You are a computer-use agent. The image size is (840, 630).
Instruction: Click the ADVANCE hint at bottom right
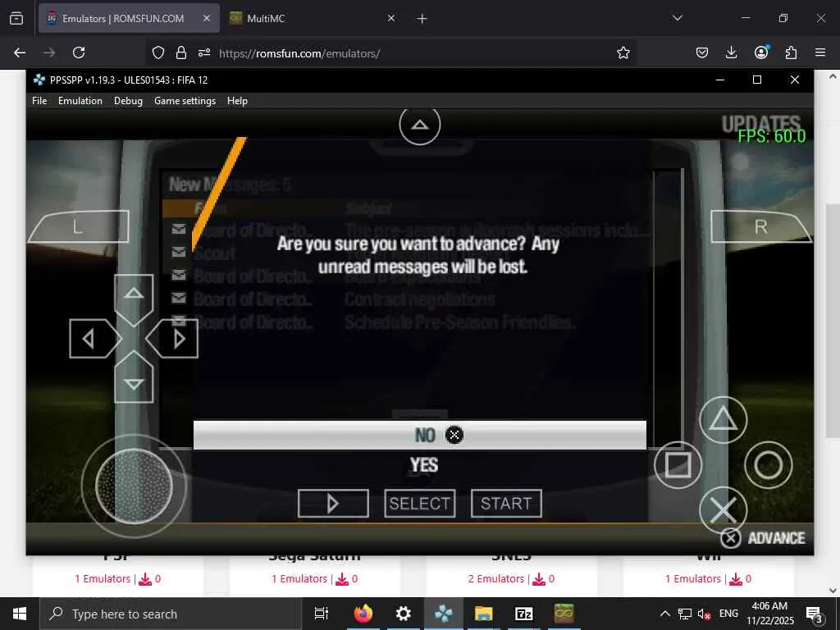(763, 538)
